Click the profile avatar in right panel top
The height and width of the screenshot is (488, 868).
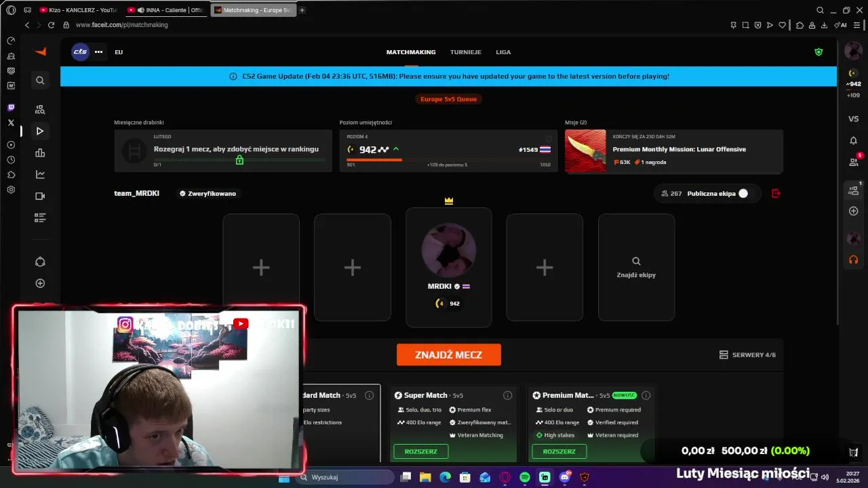(853, 51)
